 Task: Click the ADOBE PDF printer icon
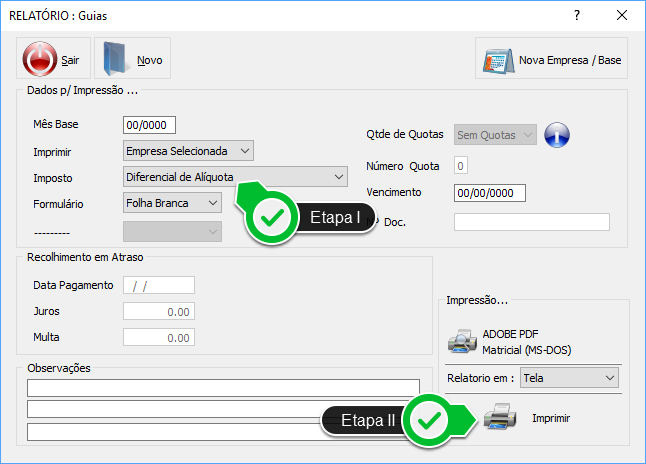[461, 342]
